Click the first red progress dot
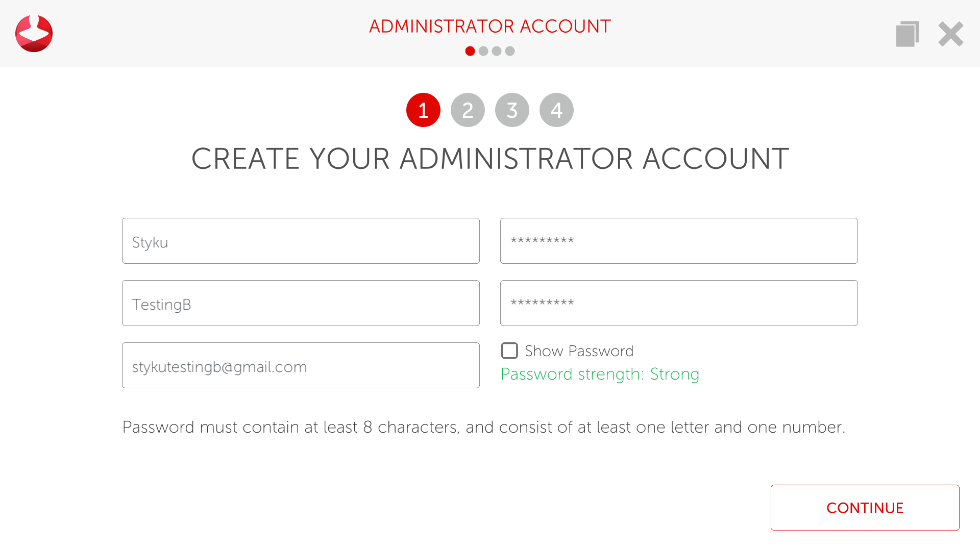Image resolution: width=980 pixels, height=551 pixels. click(x=470, y=51)
